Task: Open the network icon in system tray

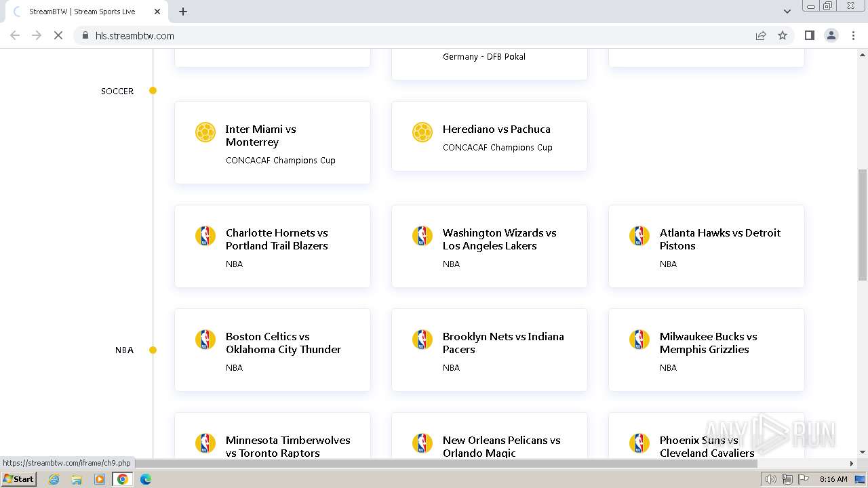Action: point(787,479)
